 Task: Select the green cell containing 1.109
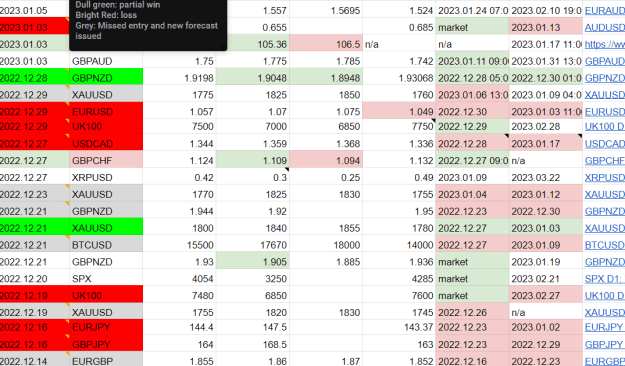click(252, 160)
